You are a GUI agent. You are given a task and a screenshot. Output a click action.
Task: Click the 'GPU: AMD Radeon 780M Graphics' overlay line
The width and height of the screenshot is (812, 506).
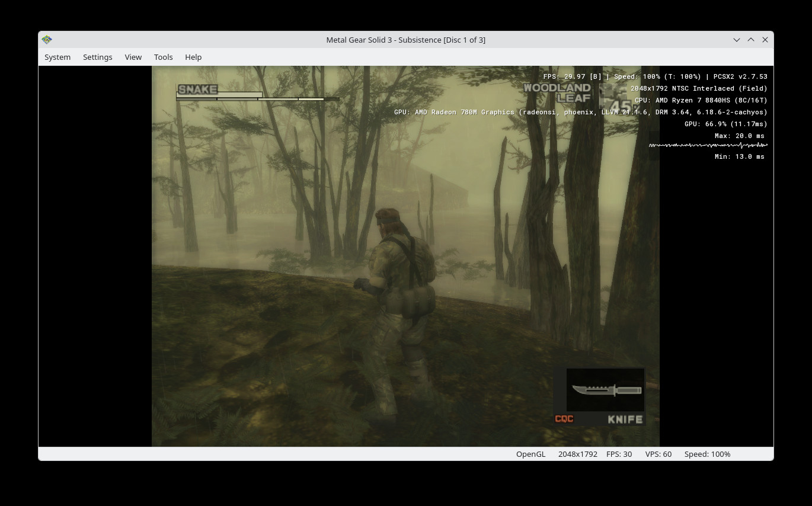point(581,112)
